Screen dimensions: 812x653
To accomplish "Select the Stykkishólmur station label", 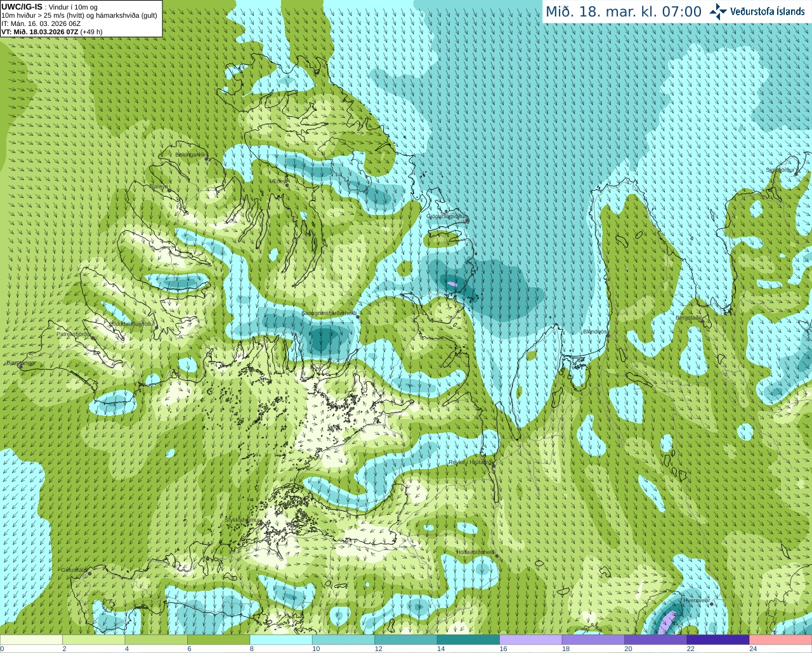I will (242, 520).
